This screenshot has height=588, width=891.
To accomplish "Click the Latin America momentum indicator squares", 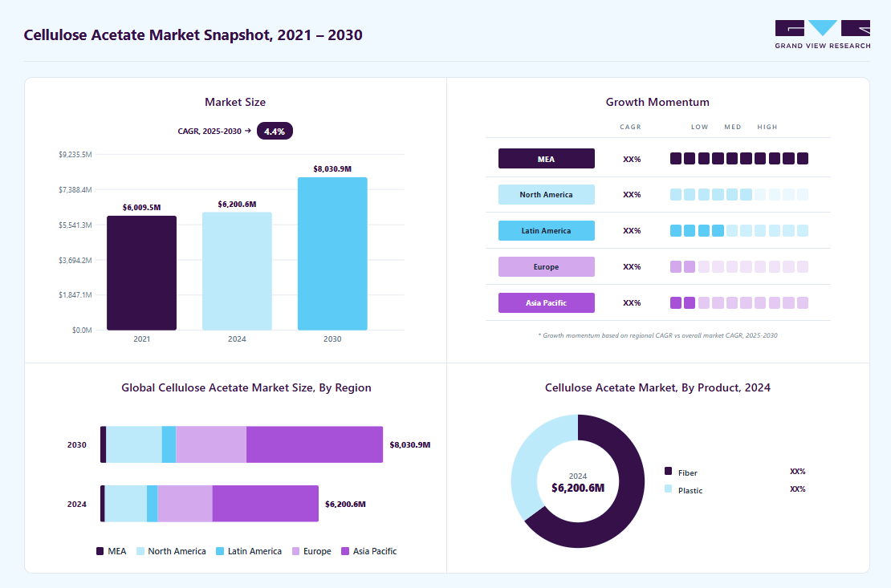I will tap(738, 231).
